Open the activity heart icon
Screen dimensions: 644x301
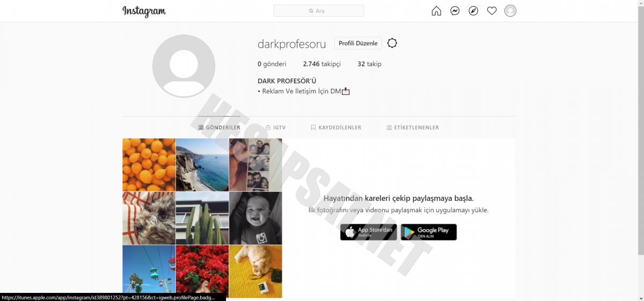[492, 11]
